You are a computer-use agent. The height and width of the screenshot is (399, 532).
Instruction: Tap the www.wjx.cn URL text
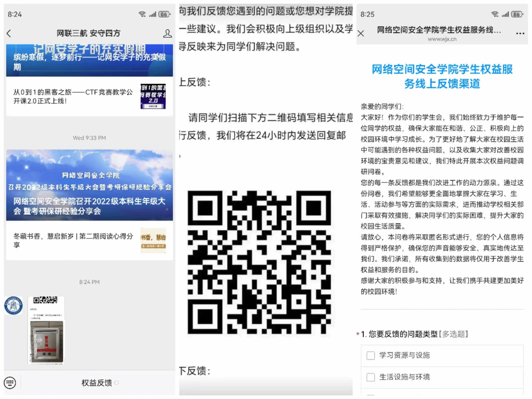tap(442, 39)
